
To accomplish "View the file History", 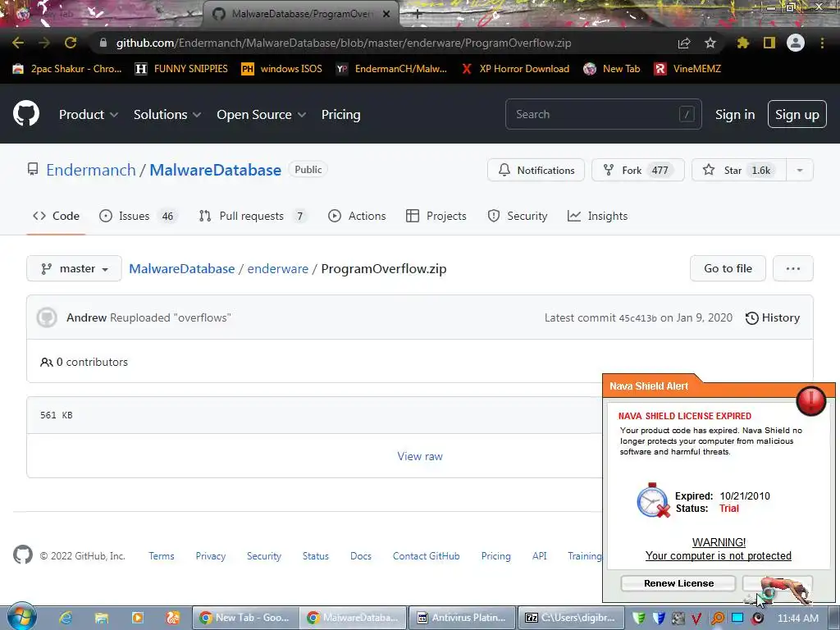I will [x=773, y=317].
